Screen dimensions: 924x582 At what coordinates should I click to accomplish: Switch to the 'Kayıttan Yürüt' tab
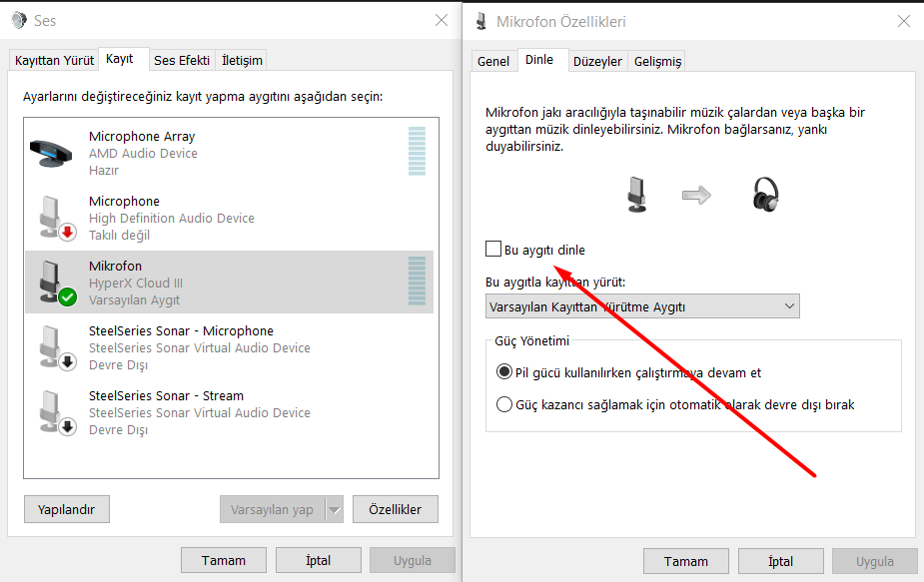pos(54,61)
